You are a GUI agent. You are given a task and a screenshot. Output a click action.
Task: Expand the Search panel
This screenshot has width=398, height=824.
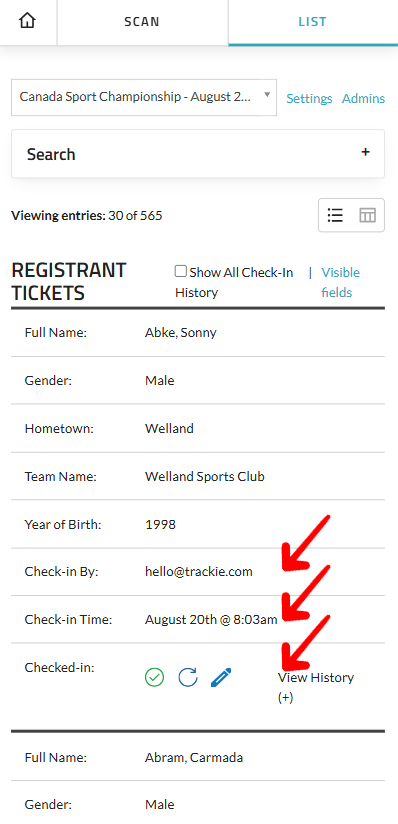click(198, 153)
